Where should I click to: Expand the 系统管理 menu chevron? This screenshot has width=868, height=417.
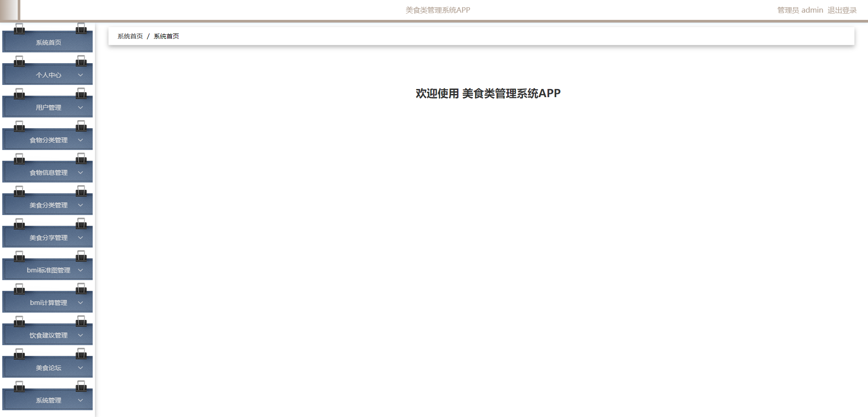[x=80, y=400]
